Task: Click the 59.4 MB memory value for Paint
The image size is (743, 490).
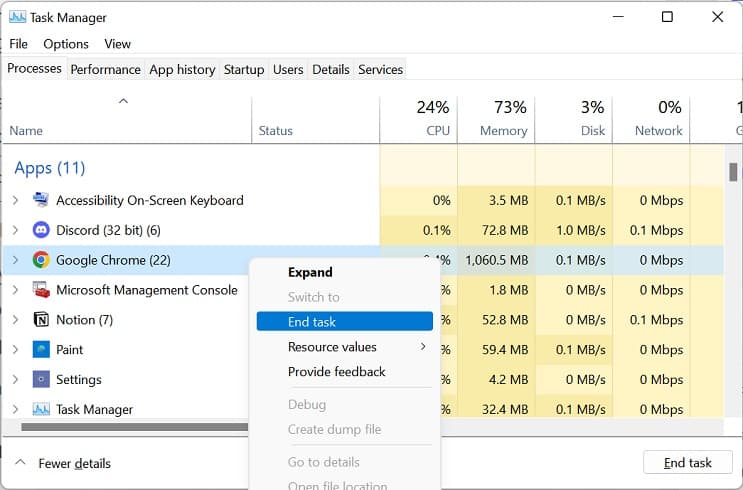Action: click(505, 349)
